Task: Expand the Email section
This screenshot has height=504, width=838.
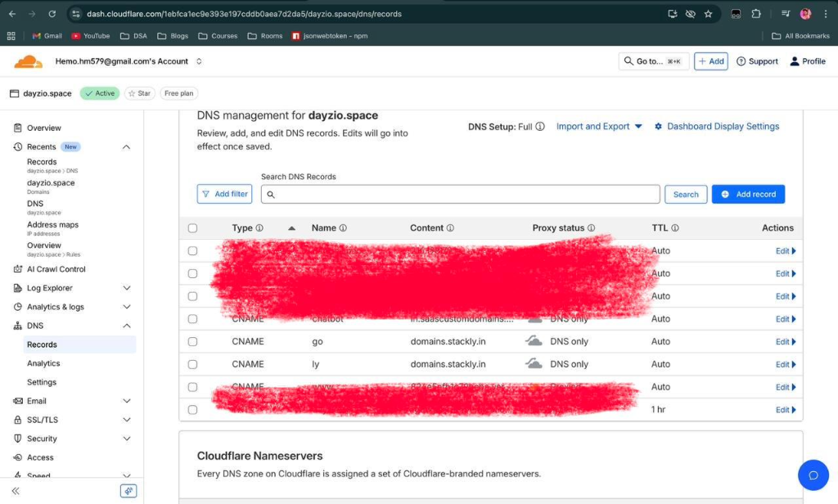Action: click(126, 401)
